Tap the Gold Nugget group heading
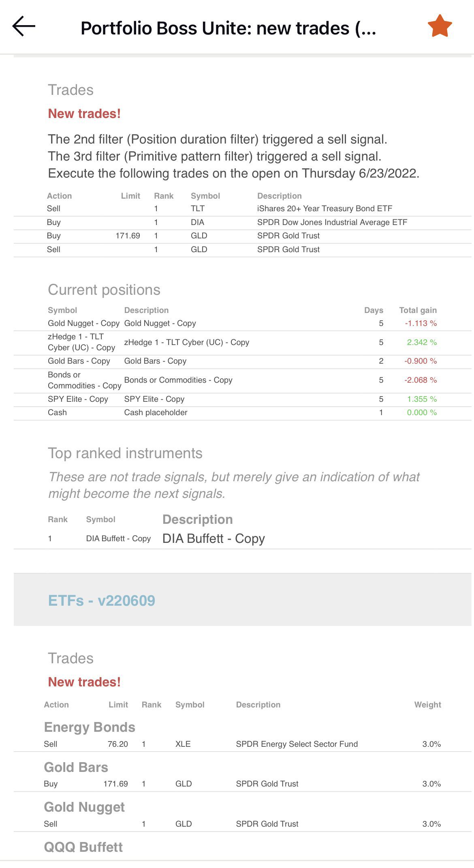The height and width of the screenshot is (868, 474). 84,807
